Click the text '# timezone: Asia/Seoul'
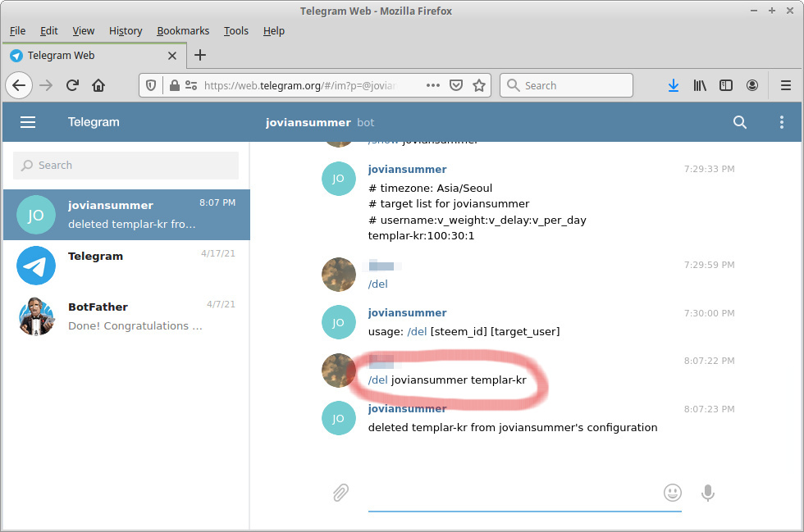Viewport: 804px width, 532px height. pos(430,188)
